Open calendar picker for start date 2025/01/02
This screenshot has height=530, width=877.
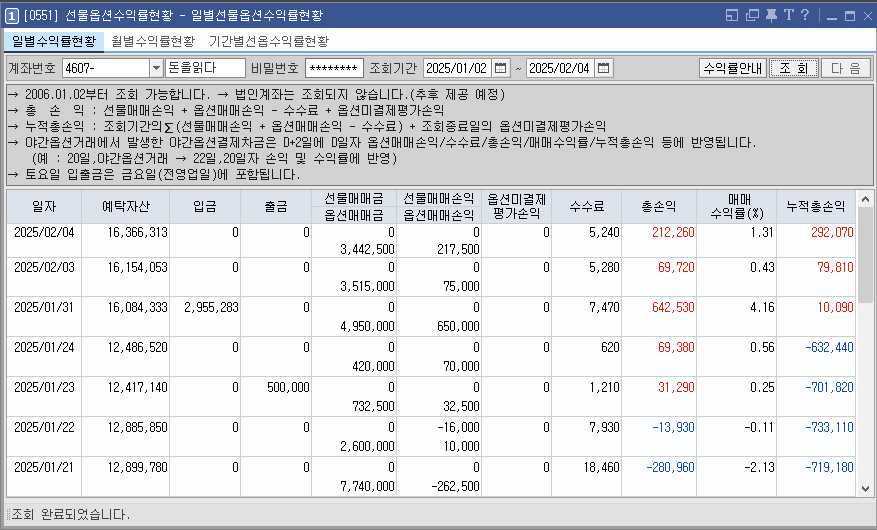(501, 68)
